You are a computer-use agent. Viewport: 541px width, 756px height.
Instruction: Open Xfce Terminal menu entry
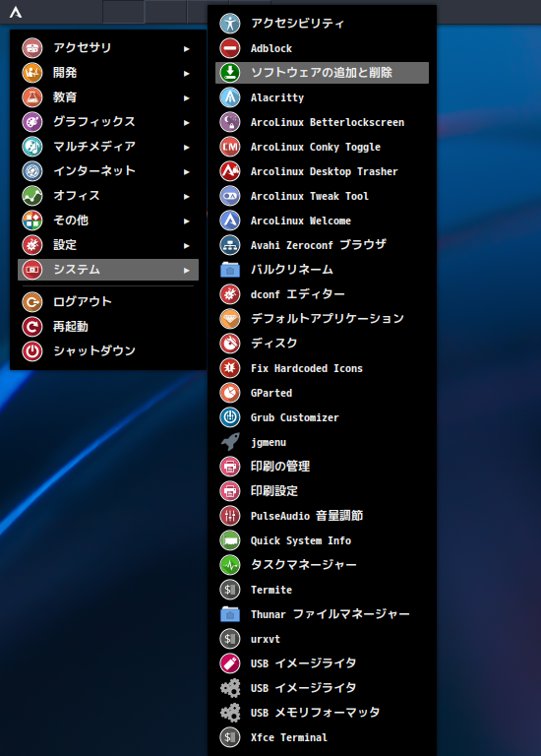click(322, 737)
